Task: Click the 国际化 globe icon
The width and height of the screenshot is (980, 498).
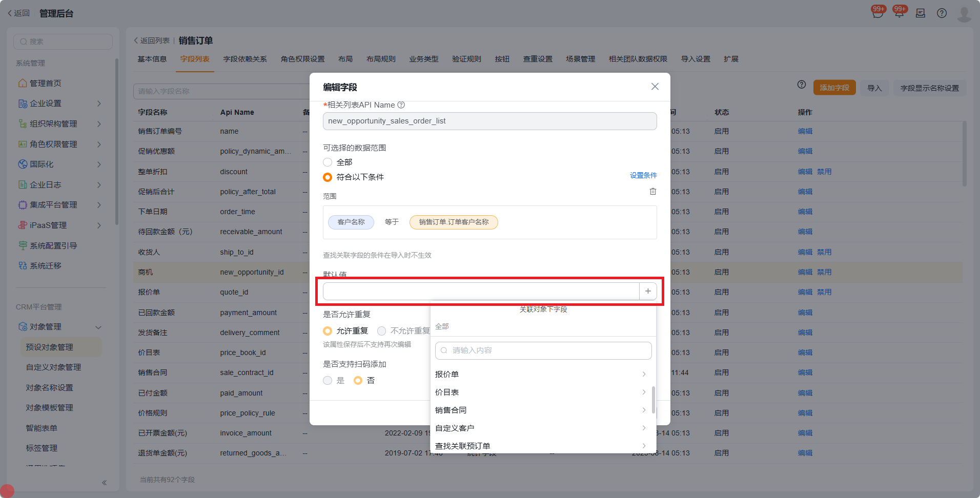Action: [x=23, y=164]
